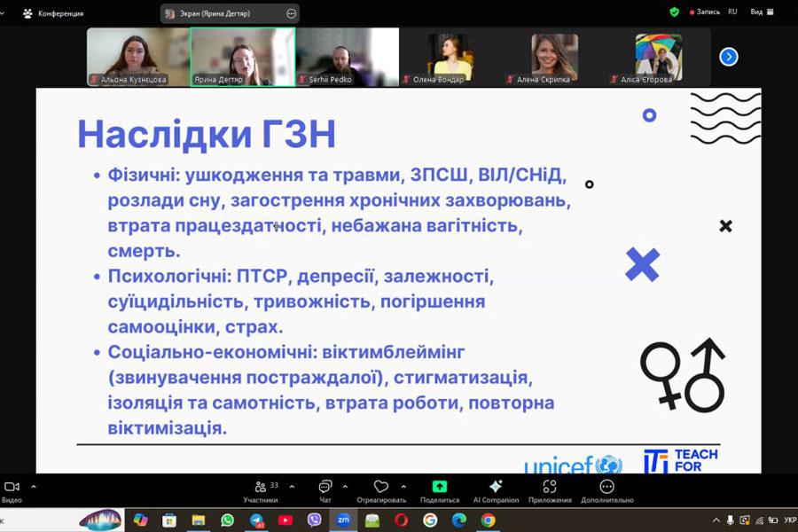Open the Chat (Чат) panel
Image resolution: width=798 pixels, height=532 pixels.
click(325, 489)
